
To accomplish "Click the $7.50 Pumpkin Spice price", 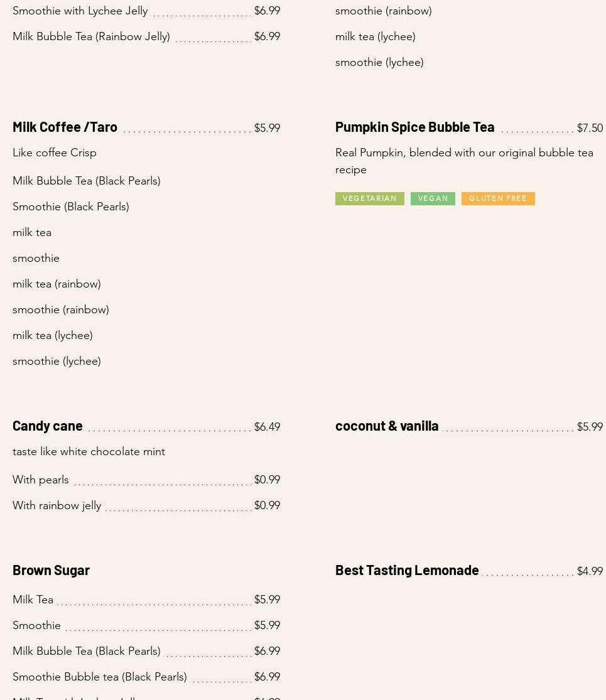I will 589,128.
